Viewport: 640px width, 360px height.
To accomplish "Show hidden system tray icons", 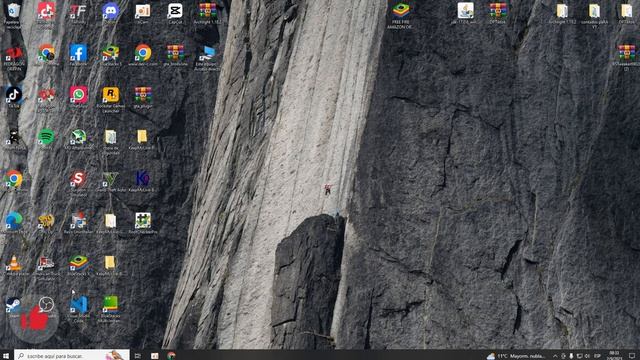I will [555, 356].
